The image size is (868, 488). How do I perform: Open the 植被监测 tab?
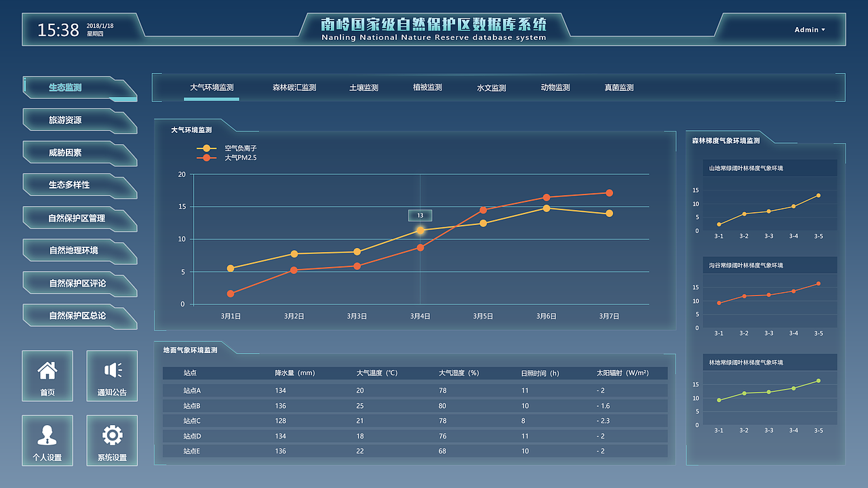(426, 87)
